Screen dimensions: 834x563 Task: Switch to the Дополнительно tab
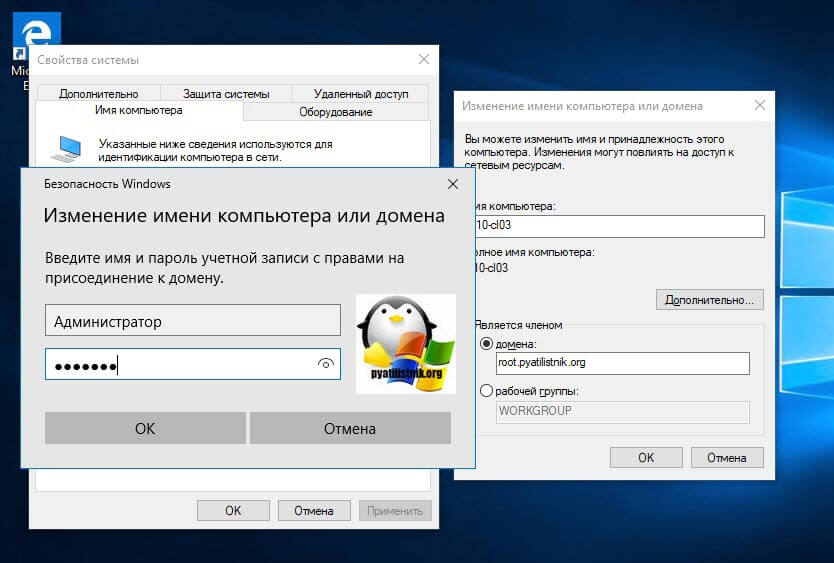tap(98, 94)
